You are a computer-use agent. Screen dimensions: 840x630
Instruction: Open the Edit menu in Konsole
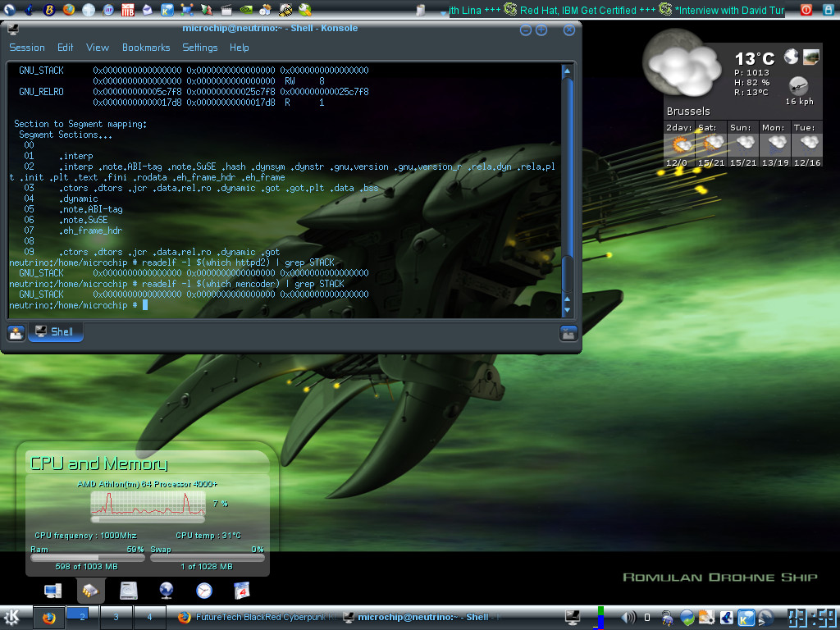(x=66, y=48)
